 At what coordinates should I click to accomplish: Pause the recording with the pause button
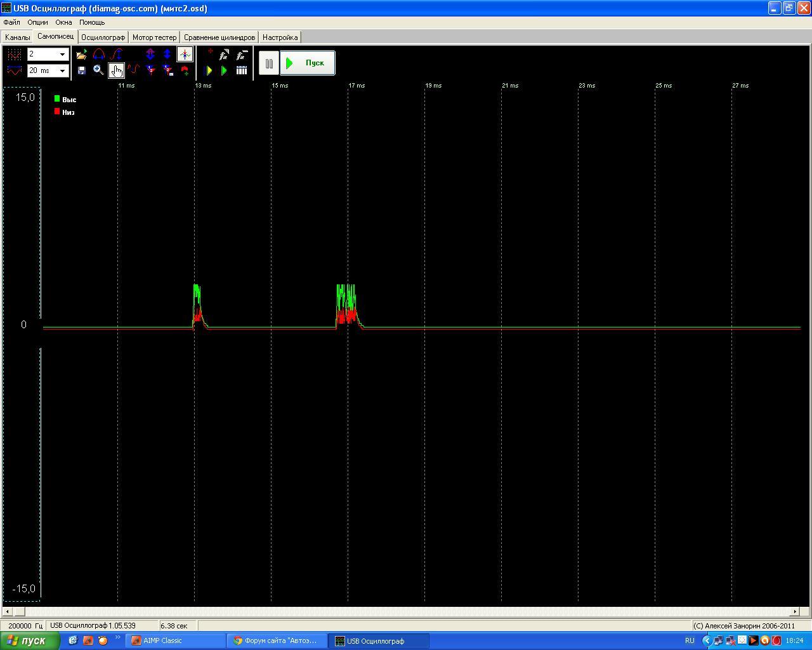click(x=269, y=63)
